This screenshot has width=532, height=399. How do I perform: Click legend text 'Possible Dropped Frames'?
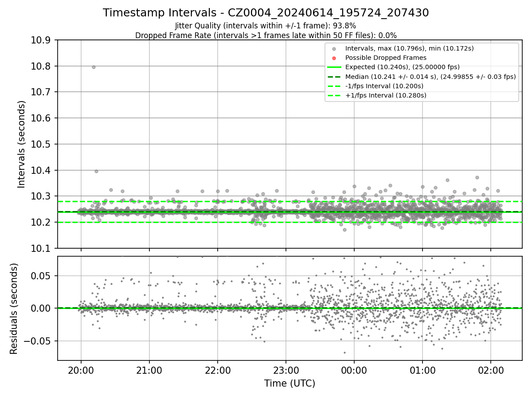pyautogui.click(x=386, y=58)
